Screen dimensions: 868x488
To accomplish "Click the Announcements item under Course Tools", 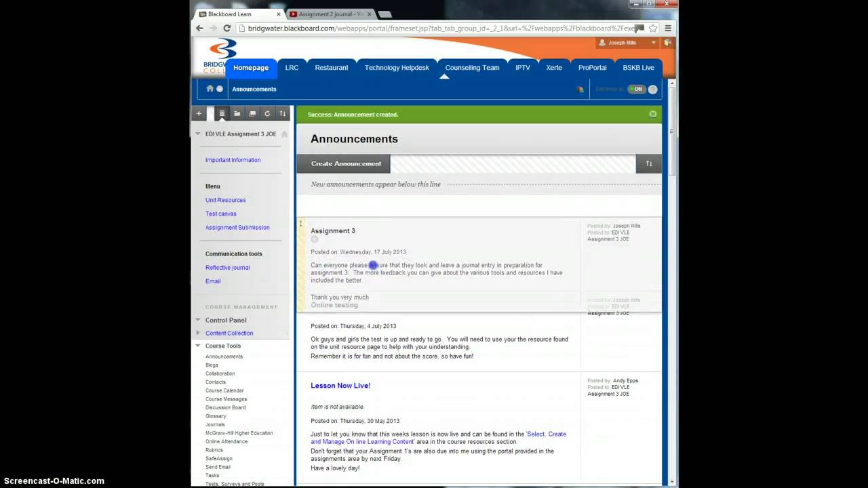I will (x=224, y=357).
